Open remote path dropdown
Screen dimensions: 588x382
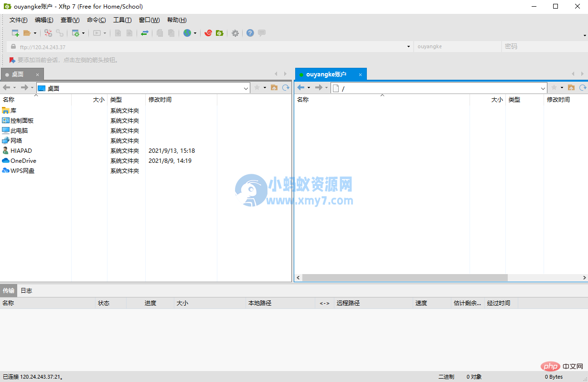pos(543,88)
